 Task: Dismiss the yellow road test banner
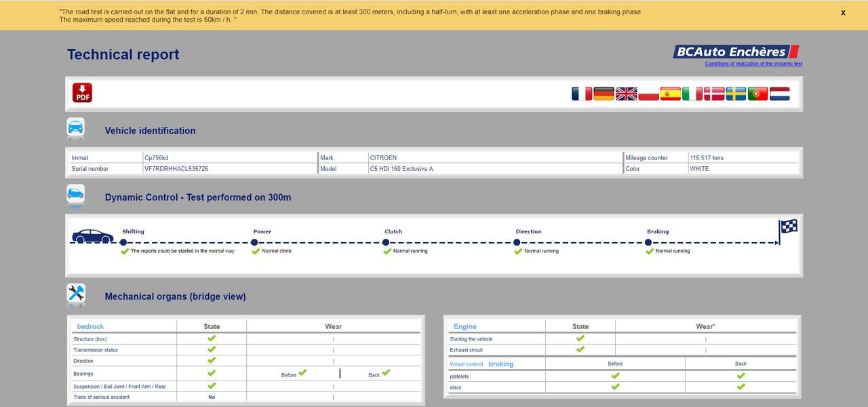pos(843,13)
